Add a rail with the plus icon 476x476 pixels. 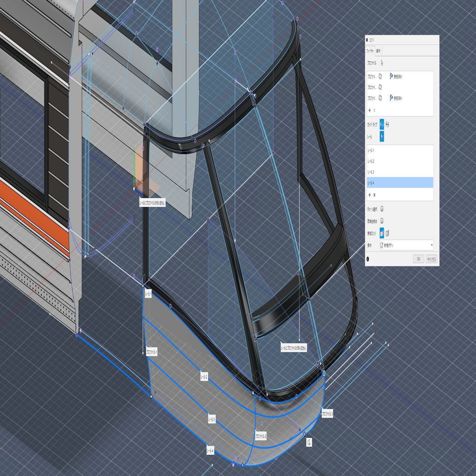click(369, 195)
